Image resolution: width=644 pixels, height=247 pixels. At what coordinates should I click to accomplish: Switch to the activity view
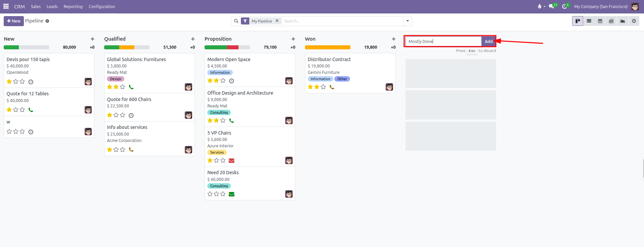(634, 21)
